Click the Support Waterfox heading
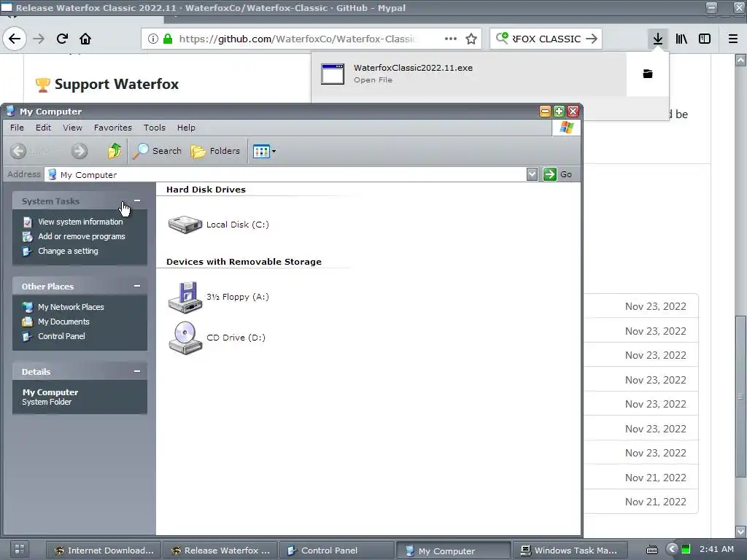This screenshot has width=747, height=560. click(117, 85)
